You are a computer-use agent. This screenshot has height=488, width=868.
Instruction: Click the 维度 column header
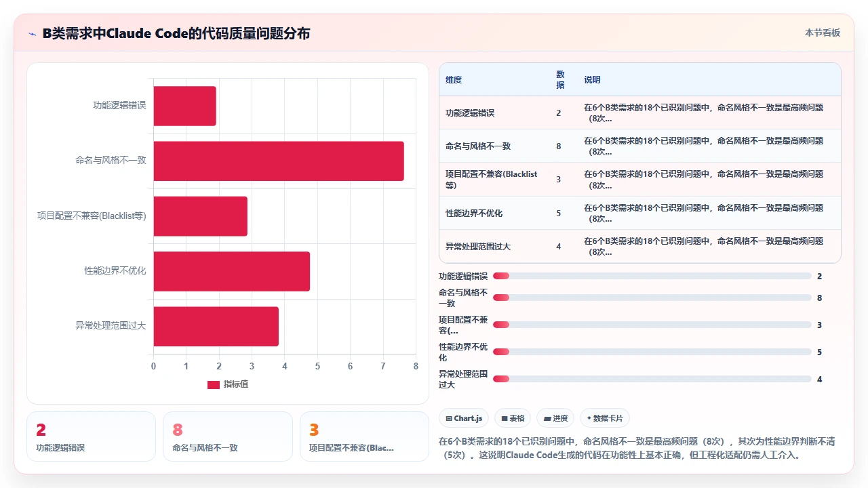[454, 80]
